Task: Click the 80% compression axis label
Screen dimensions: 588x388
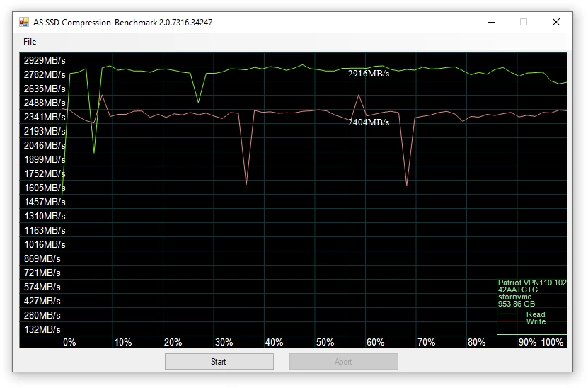Action: (x=477, y=342)
